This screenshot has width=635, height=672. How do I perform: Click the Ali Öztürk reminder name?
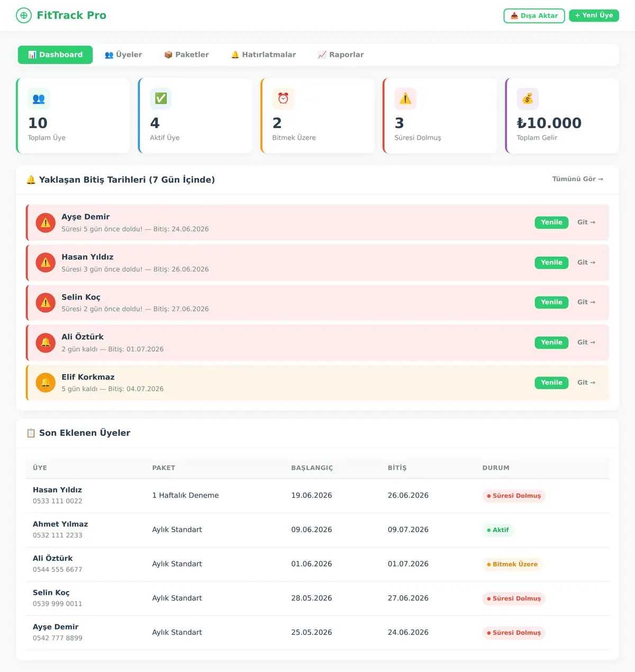[x=83, y=337]
